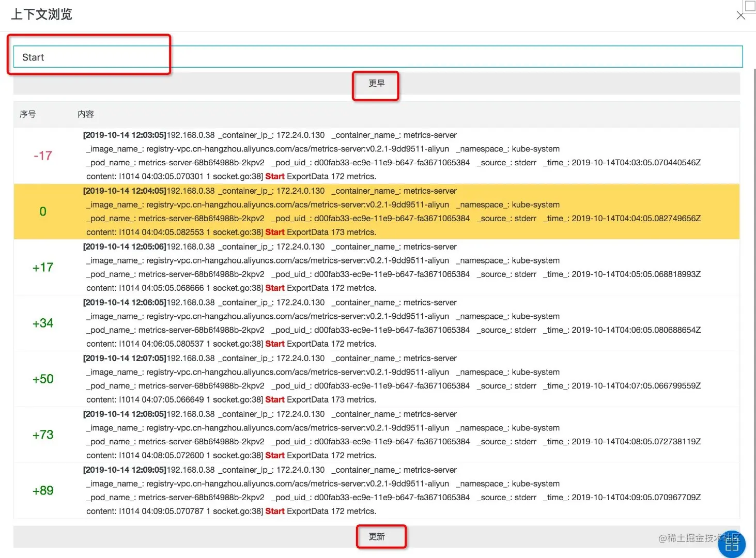Click the Start search input field

pos(378,57)
